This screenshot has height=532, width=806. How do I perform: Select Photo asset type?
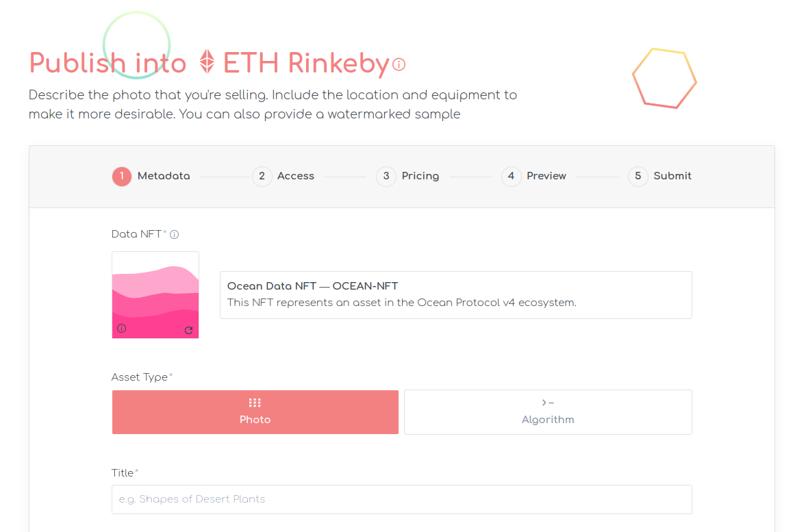coord(255,411)
